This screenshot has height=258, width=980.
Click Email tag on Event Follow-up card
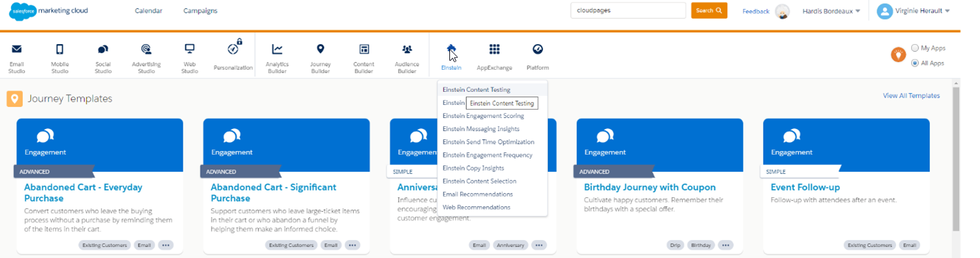(x=909, y=245)
